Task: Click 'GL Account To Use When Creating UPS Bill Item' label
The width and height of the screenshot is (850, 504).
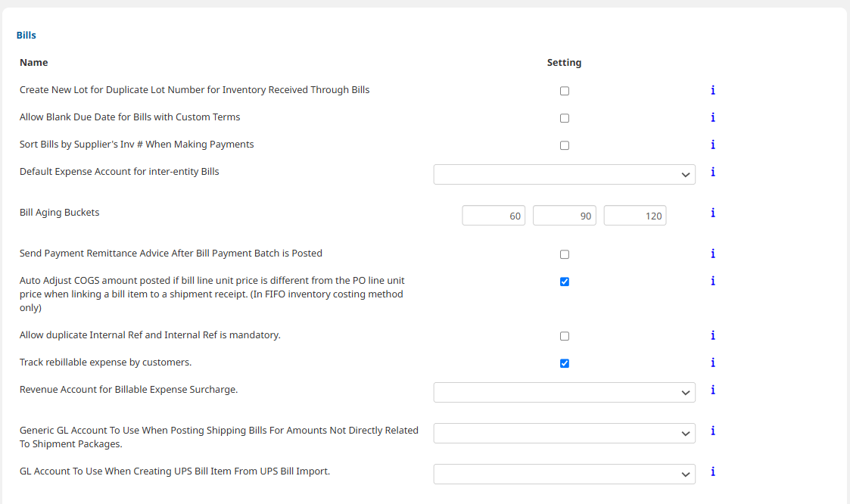Action: 175,471
